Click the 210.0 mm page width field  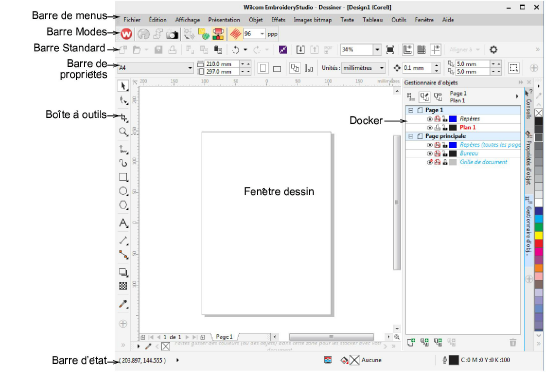click(222, 64)
